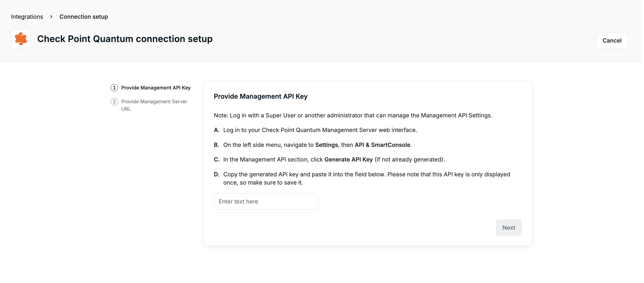The width and height of the screenshot is (644, 283).
Task: Click bold Generate API Key text
Action: click(x=348, y=159)
